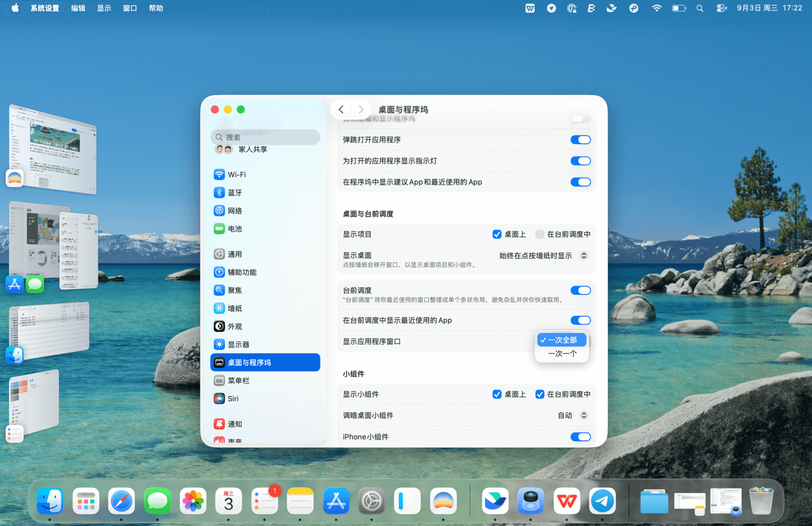This screenshot has width=812, height=526.
Task: Uncheck 桌面上 for 显示小组件
Action: [497, 394]
